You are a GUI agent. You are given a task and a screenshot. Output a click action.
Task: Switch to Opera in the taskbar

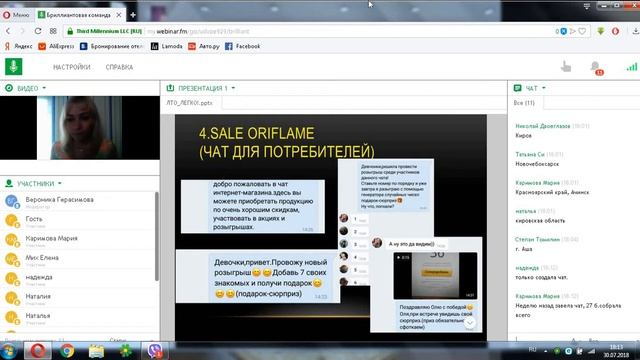point(38,351)
